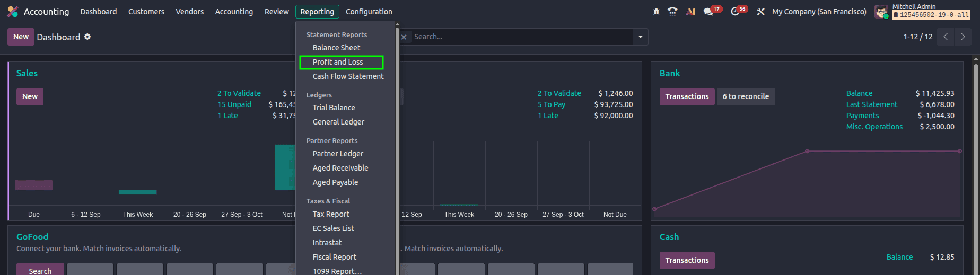Open the Cash journal title link

[669, 237]
